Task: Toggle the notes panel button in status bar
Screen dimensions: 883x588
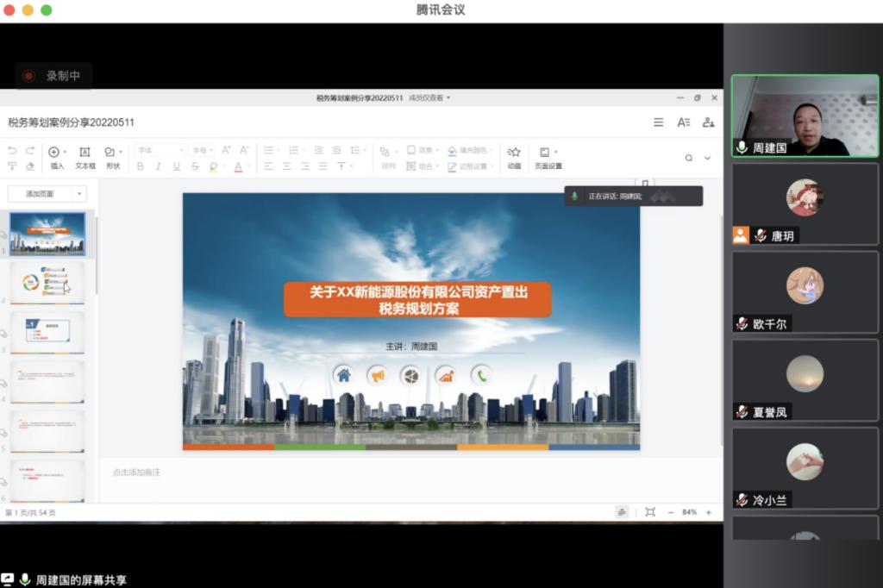Action: (622, 512)
